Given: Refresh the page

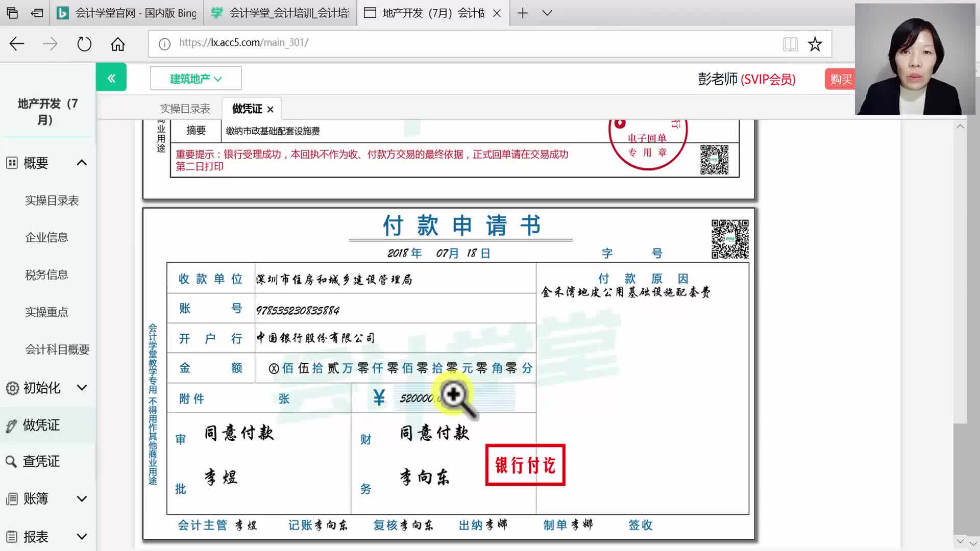Looking at the screenshot, I should (x=84, y=44).
